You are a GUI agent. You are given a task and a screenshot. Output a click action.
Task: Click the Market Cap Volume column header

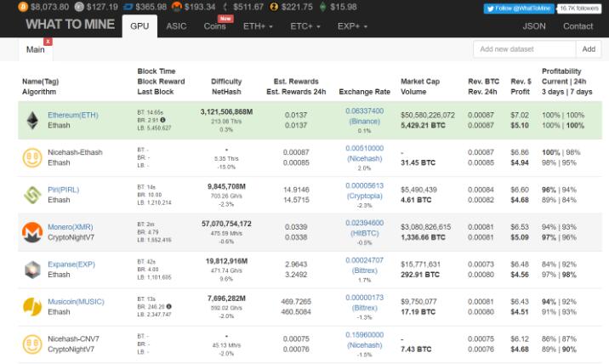[420, 87]
